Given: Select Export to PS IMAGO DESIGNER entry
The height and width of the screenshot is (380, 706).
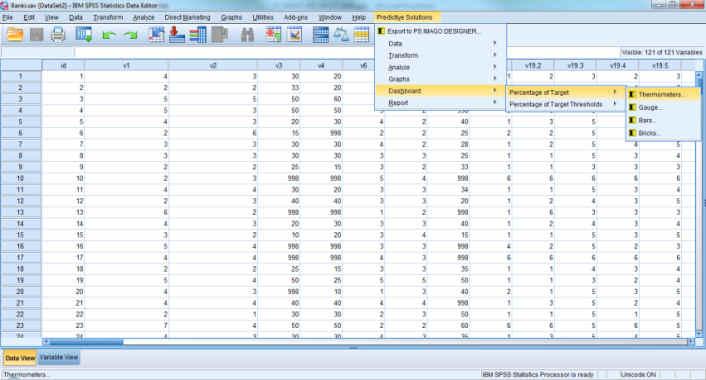Looking at the screenshot, I should (440, 31).
